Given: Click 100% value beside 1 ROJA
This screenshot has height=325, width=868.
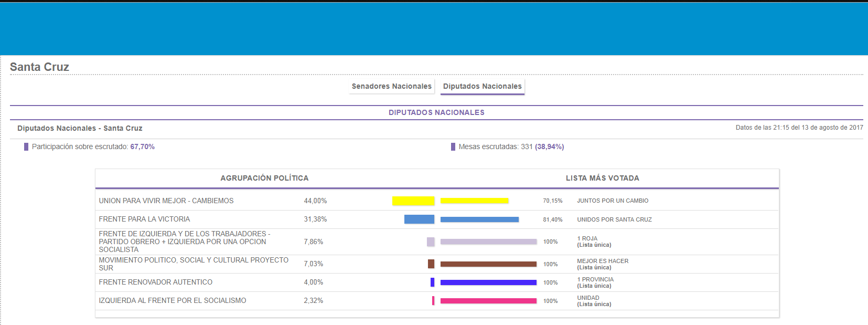Looking at the screenshot, I should pyautogui.click(x=550, y=242).
